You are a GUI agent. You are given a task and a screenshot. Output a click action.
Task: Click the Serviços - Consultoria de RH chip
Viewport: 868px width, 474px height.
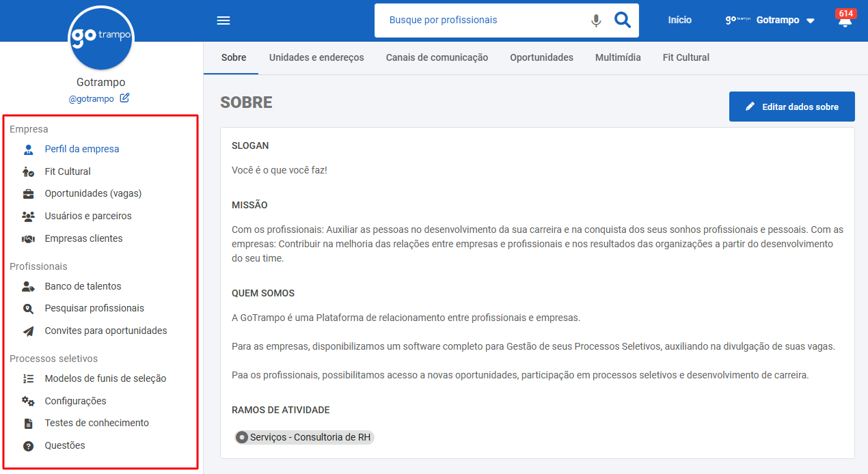click(304, 437)
